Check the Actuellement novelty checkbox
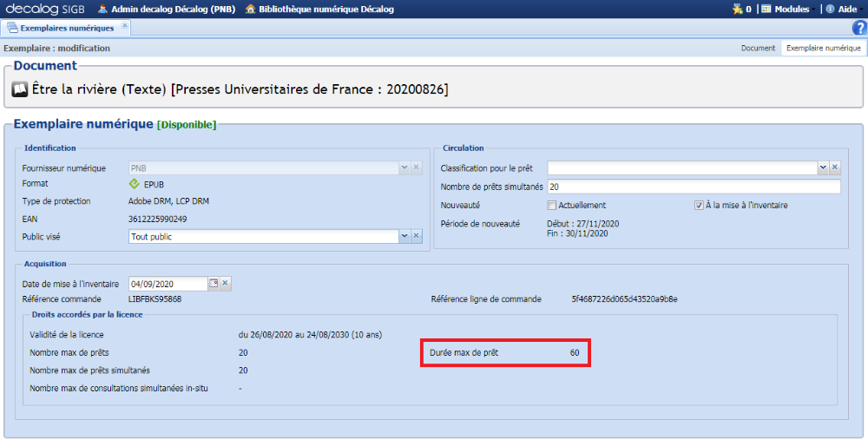 click(x=551, y=206)
